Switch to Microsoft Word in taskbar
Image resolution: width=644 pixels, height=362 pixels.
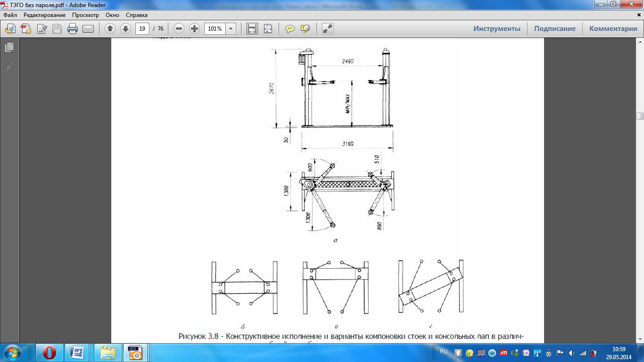[77, 352]
